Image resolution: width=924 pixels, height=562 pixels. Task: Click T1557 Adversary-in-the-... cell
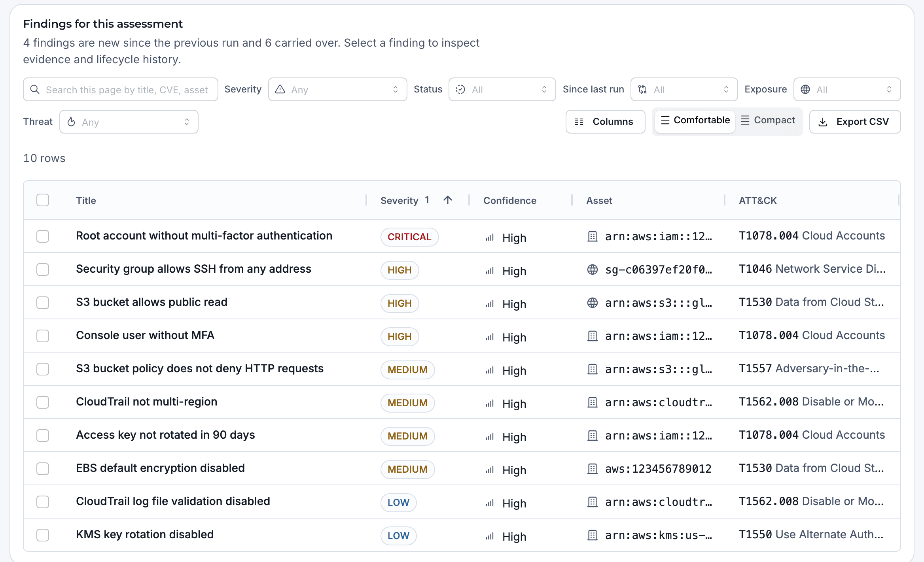[x=809, y=368]
